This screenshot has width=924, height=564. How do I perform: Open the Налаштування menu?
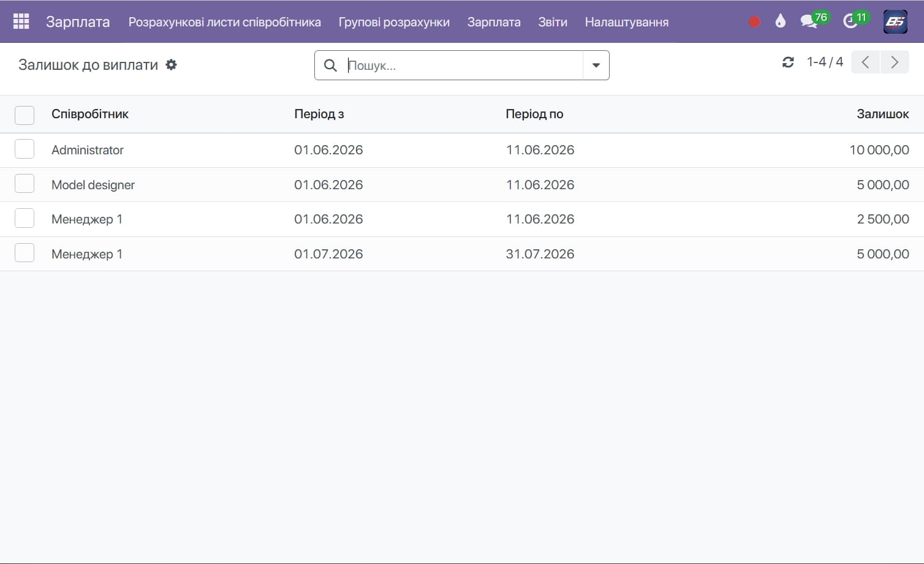pyautogui.click(x=627, y=22)
